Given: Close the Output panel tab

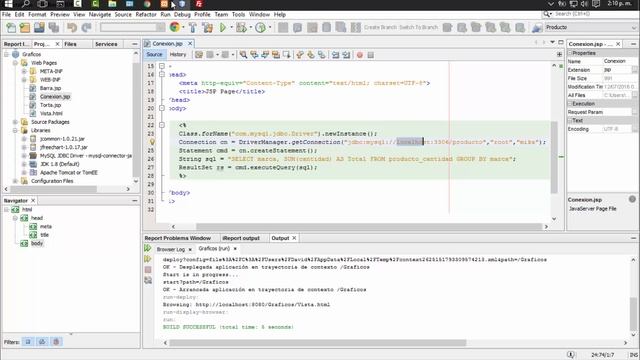Looking at the screenshot, I should pos(294,238).
